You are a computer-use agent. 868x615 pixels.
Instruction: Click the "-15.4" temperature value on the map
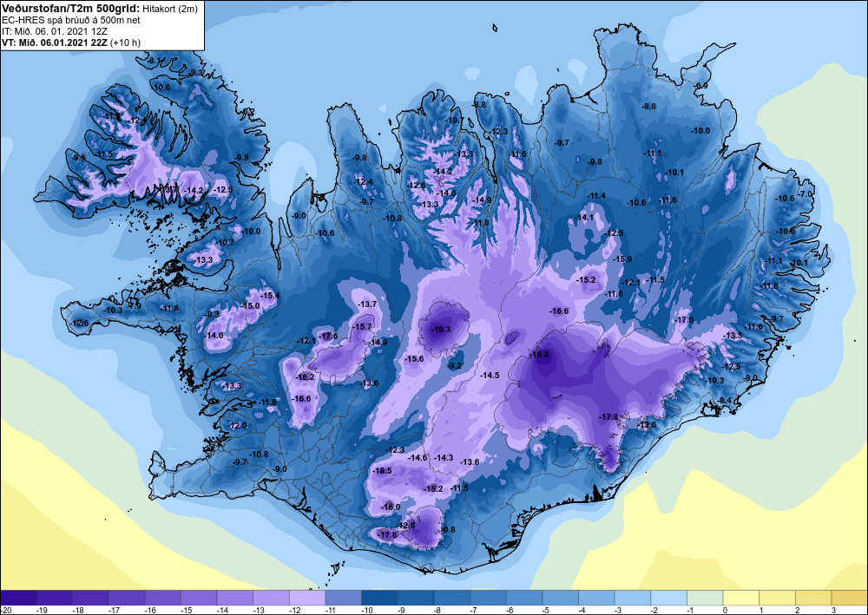point(270,295)
